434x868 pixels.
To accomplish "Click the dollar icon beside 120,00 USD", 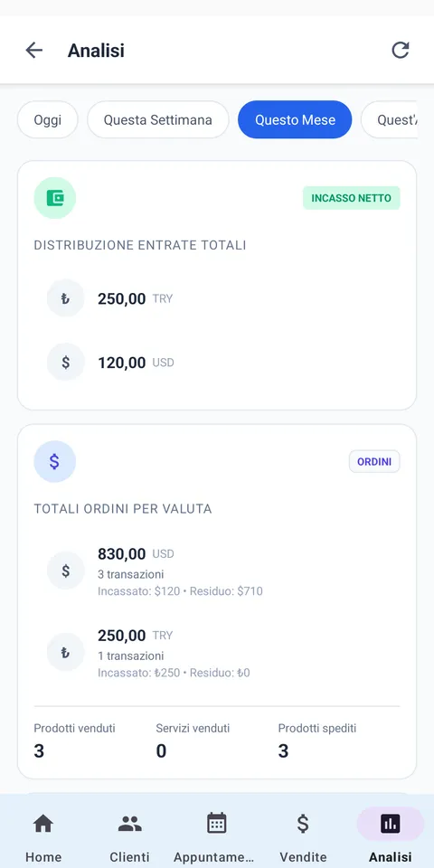I will click(x=65, y=363).
